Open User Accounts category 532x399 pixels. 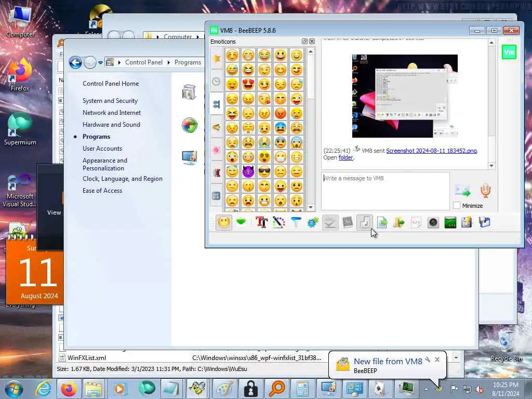tap(102, 149)
